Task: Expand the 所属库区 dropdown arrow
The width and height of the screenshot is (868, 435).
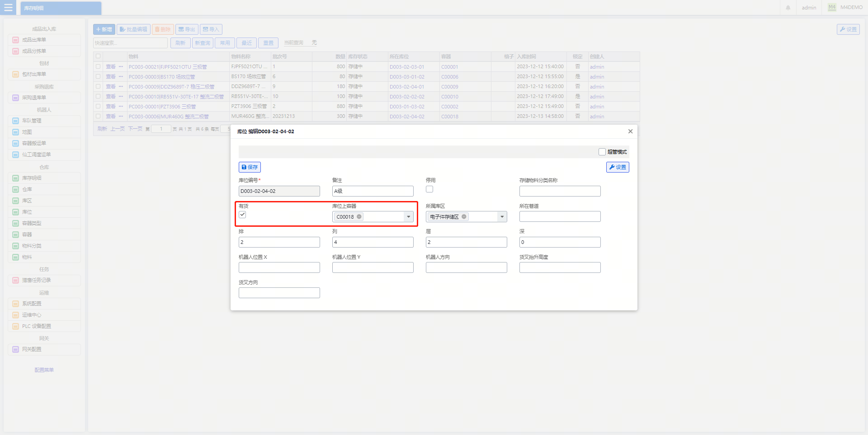Action: pos(502,217)
